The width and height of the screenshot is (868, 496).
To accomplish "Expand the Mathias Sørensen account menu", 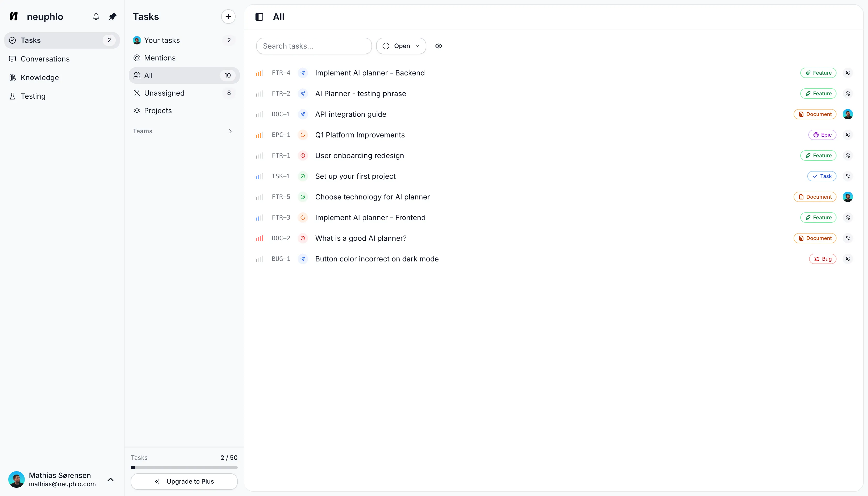I will coord(110,479).
